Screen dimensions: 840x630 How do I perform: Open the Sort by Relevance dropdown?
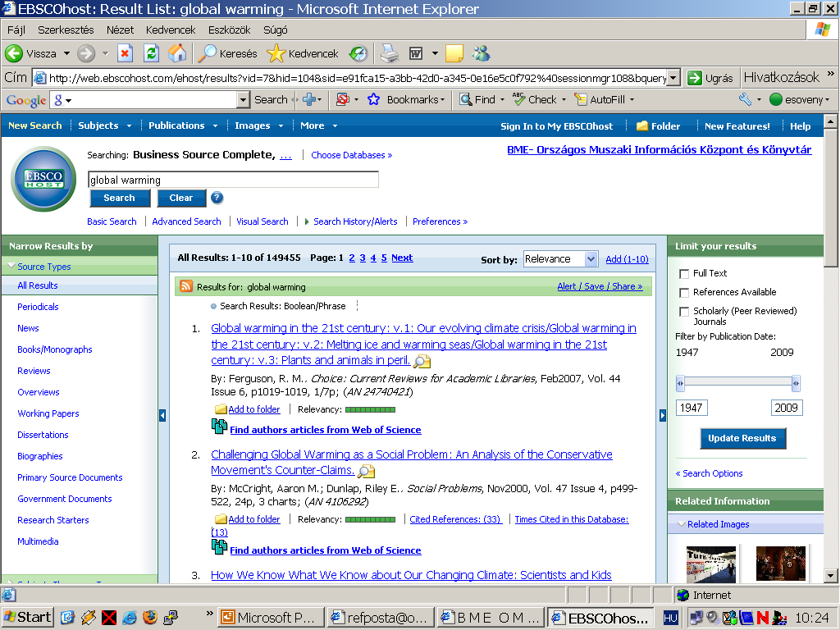coord(591,259)
